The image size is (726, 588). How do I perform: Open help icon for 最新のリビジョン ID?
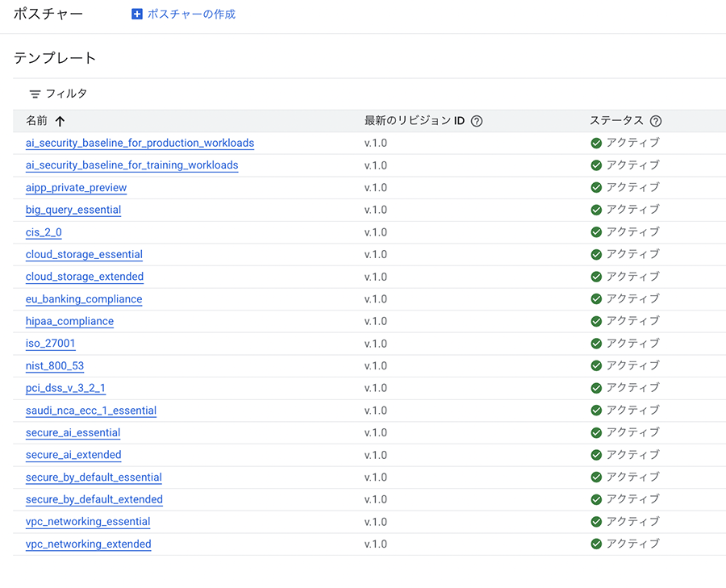point(477,121)
